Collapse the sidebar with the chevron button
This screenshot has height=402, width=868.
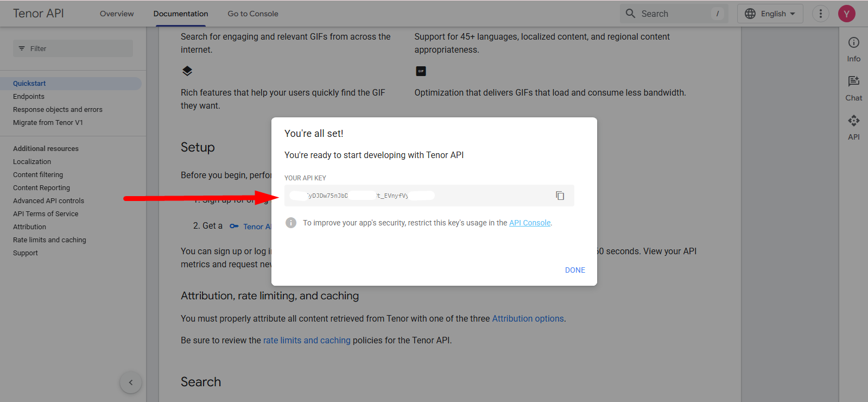coord(131,382)
